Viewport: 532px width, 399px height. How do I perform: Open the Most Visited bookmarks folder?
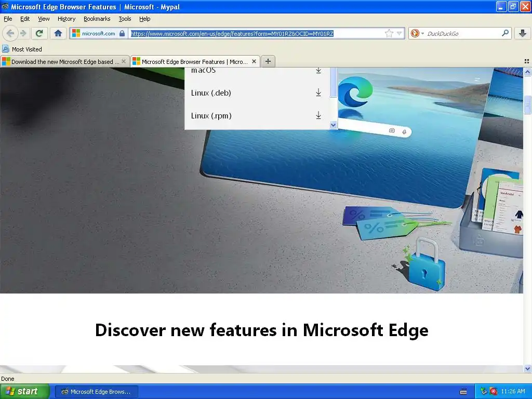(x=22, y=49)
